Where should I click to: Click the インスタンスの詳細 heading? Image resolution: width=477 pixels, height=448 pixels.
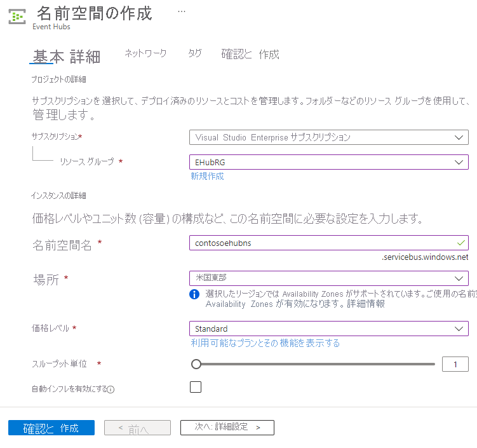point(58,196)
